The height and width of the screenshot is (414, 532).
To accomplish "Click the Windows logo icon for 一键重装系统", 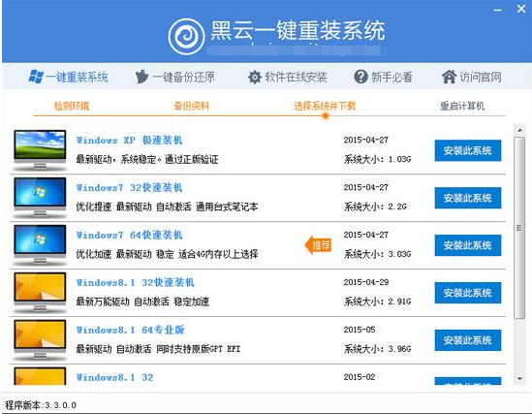I will tap(36, 77).
